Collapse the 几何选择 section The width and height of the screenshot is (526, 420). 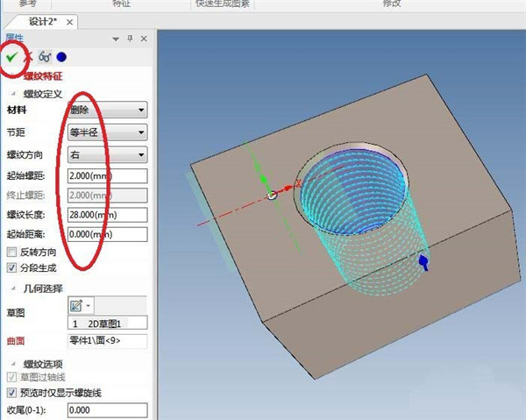[x=13, y=288]
